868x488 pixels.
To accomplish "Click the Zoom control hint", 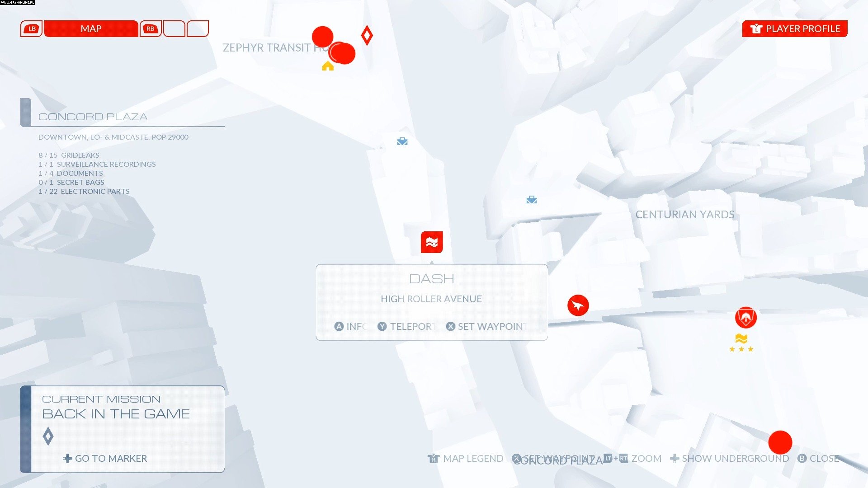I will 632,458.
